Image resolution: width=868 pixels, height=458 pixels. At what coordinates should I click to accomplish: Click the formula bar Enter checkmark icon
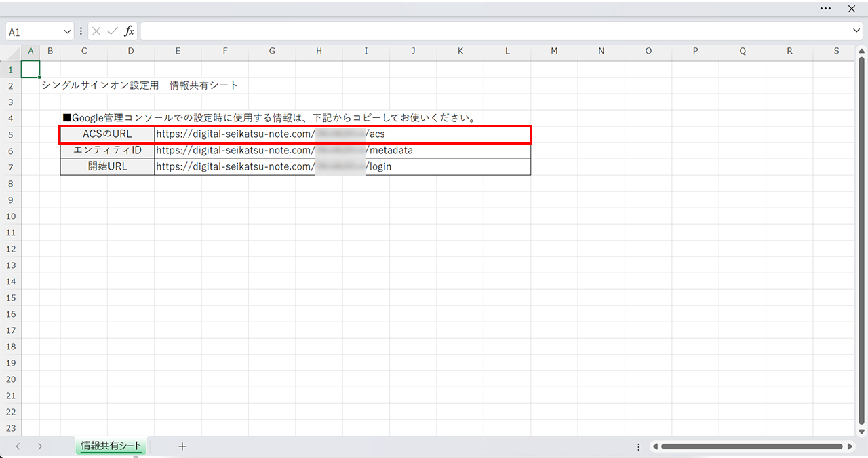coord(113,31)
